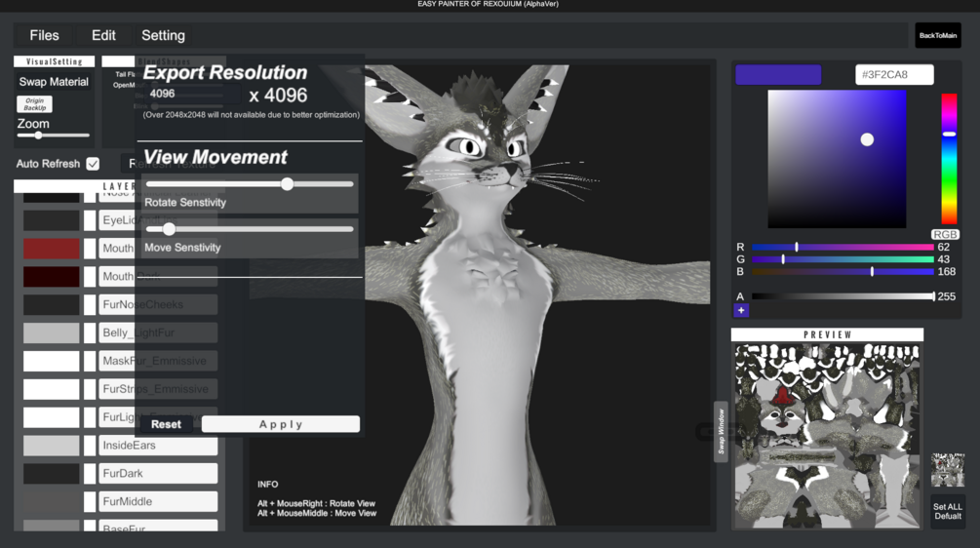The width and height of the screenshot is (980, 548).
Task: Select the VisualSetting tab
Action: pos(55,61)
